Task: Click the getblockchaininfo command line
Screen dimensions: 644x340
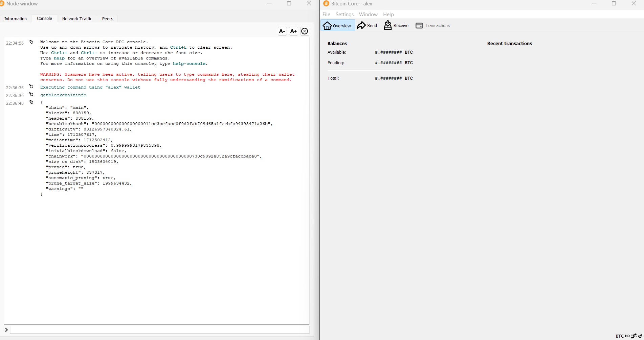Action: tap(63, 95)
